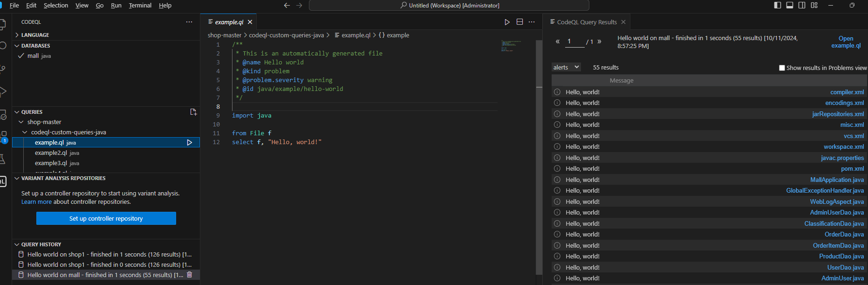Run the query from the editor toolbar
Viewport: 868px width, 285px height.
tap(507, 22)
